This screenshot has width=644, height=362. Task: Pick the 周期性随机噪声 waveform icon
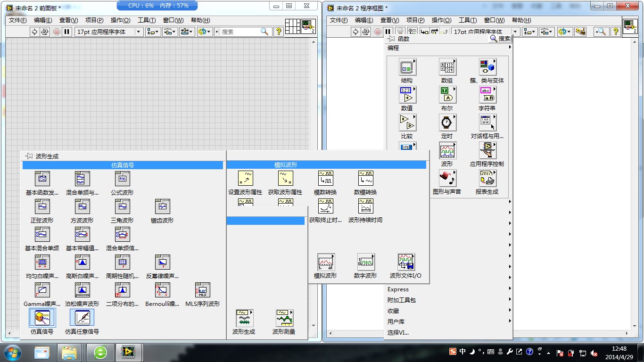tap(123, 262)
